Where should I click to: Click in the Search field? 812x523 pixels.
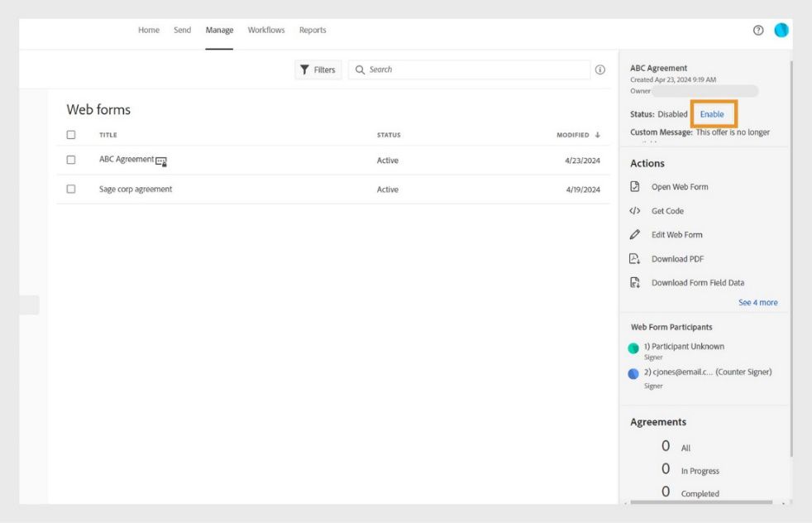coord(469,70)
